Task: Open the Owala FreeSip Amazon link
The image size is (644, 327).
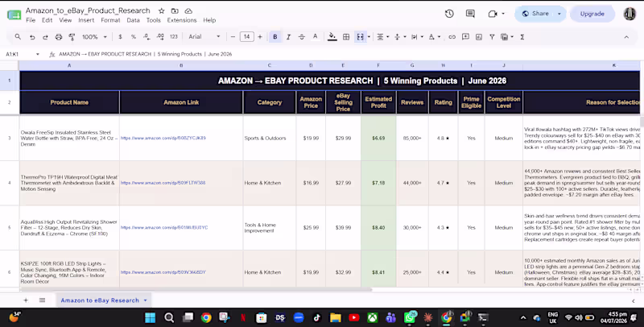Action: pos(163,138)
